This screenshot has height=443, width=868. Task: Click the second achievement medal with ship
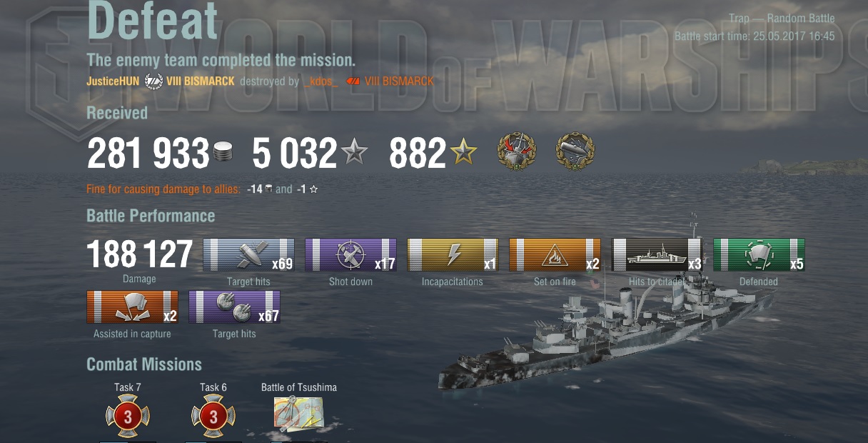575,151
